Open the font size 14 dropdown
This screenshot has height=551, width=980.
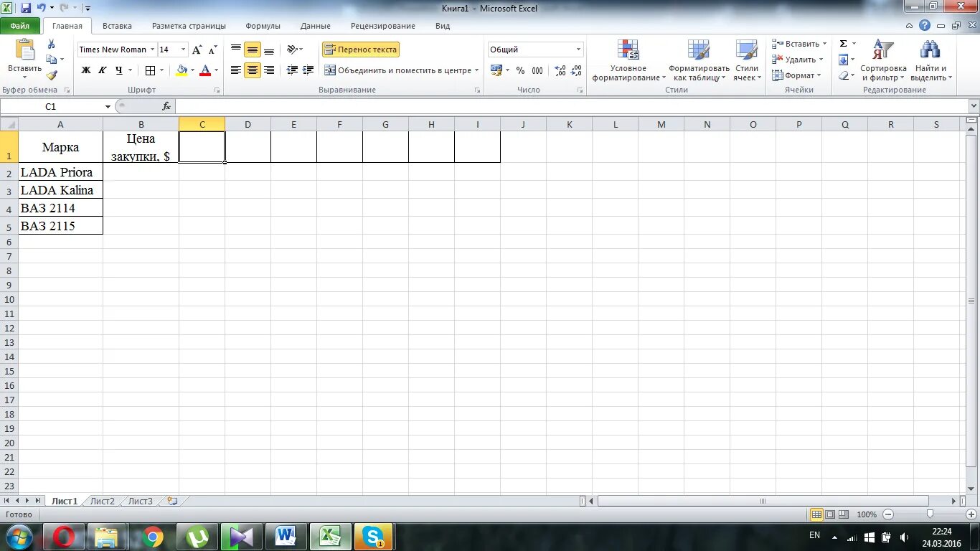pyautogui.click(x=183, y=50)
